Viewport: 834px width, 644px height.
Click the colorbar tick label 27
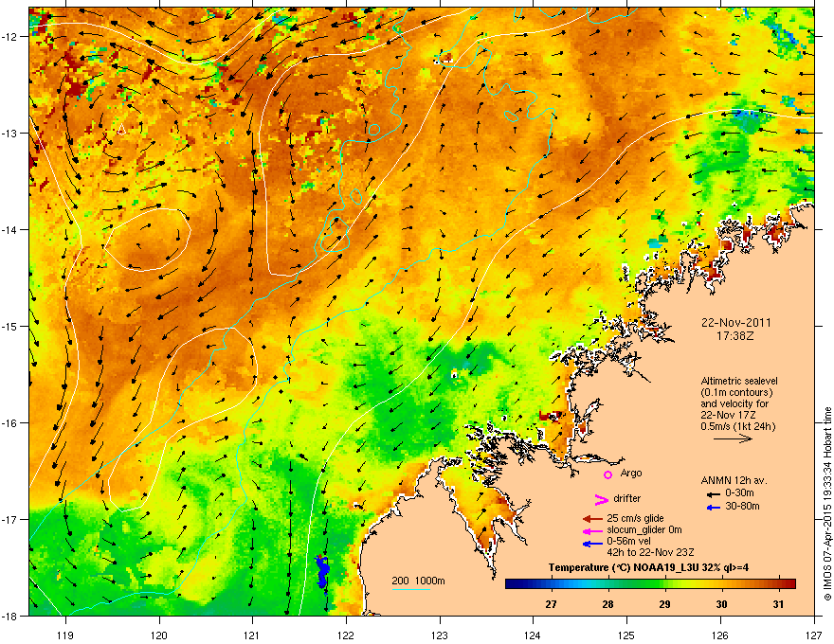[x=551, y=604]
